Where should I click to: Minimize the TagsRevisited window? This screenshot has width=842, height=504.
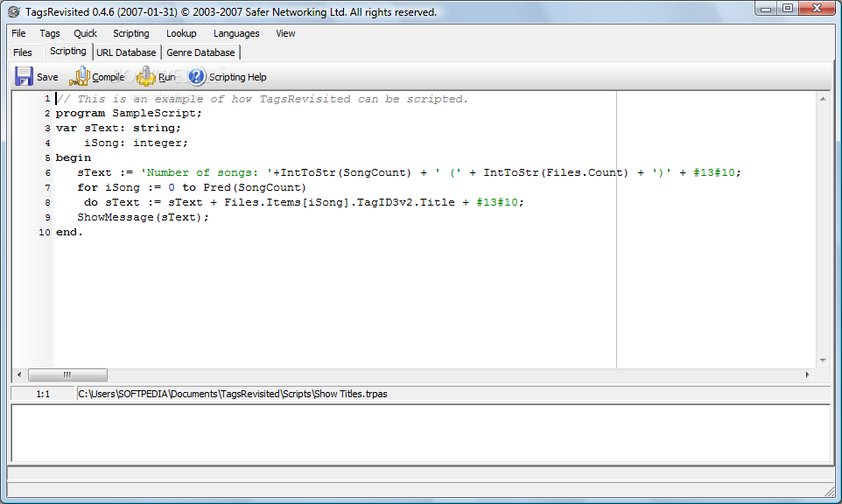point(766,8)
